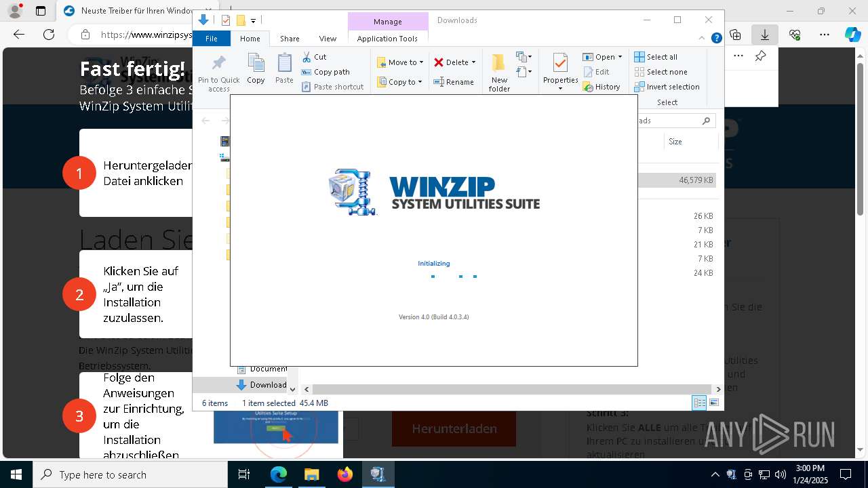The image size is (868, 488).
Task: Rename the selected file from the ribbon
Action: tap(454, 82)
